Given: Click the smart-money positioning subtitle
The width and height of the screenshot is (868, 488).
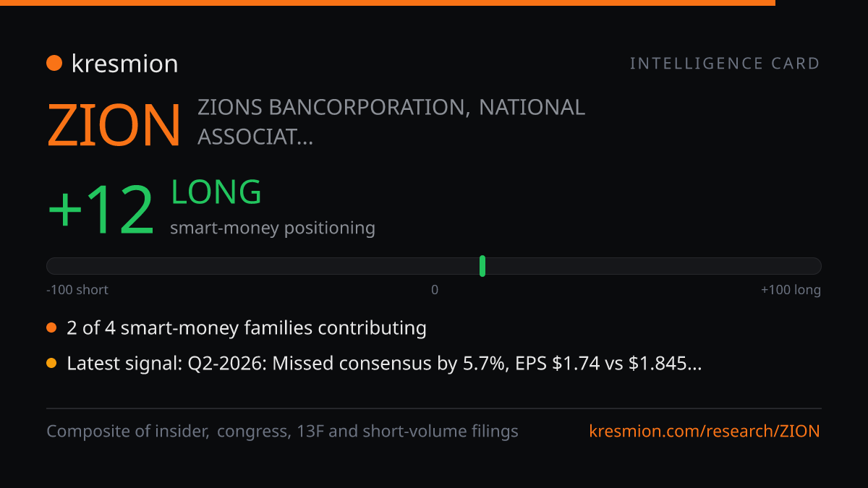Looking at the screenshot, I should 273,228.
